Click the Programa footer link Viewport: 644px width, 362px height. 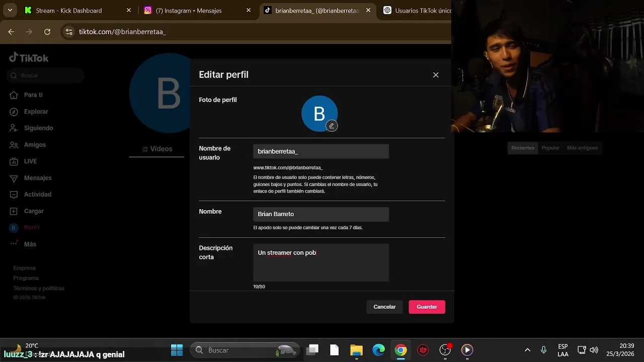[x=26, y=278]
